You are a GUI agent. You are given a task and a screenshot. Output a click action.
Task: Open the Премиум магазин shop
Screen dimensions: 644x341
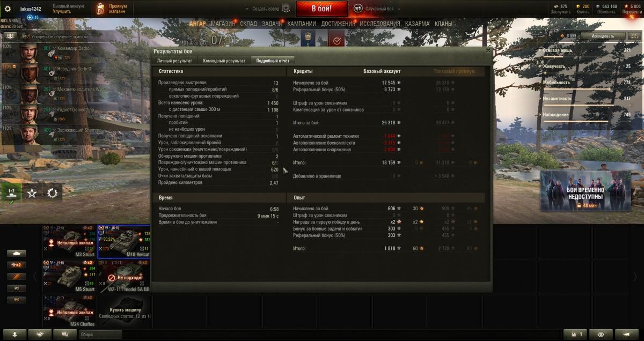pyautogui.click(x=112, y=9)
